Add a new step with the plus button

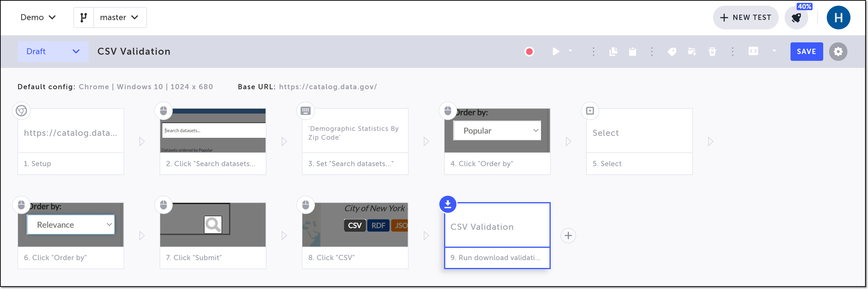click(568, 236)
